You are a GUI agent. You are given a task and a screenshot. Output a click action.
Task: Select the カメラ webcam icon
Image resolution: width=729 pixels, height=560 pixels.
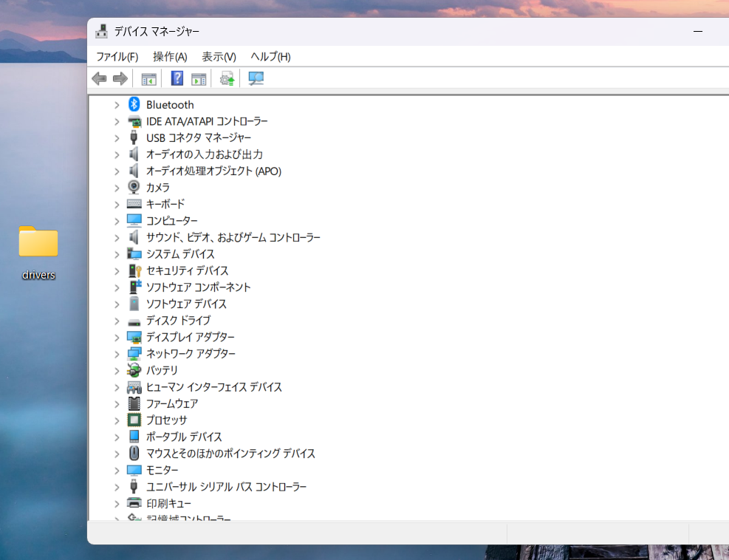(134, 187)
